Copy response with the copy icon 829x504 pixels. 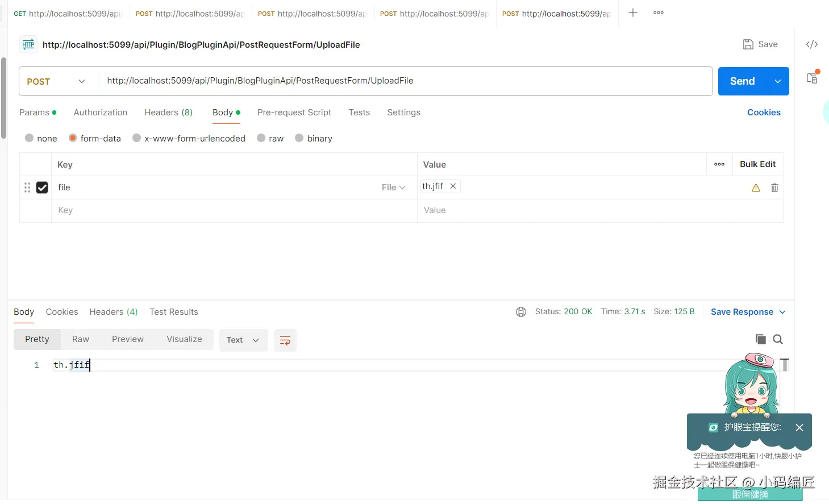tap(761, 339)
